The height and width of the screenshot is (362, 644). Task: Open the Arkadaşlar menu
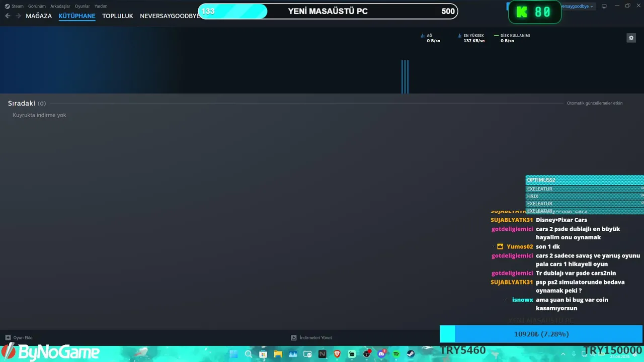60,6
